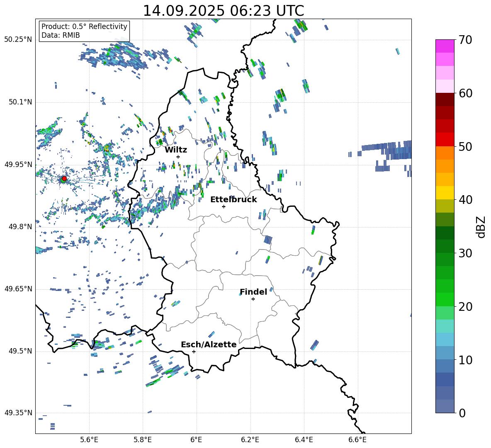Click the Wiltz city label

point(176,150)
